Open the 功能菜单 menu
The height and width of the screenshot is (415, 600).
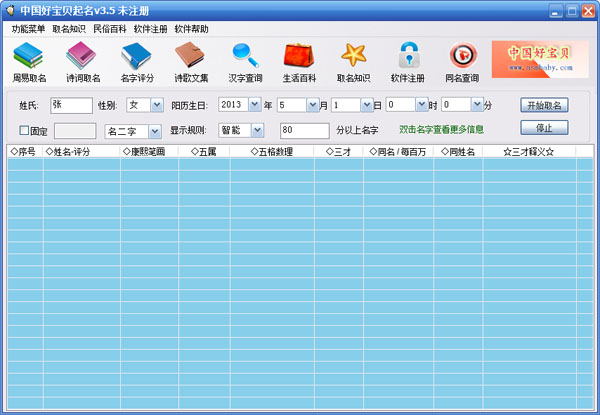click(28, 29)
